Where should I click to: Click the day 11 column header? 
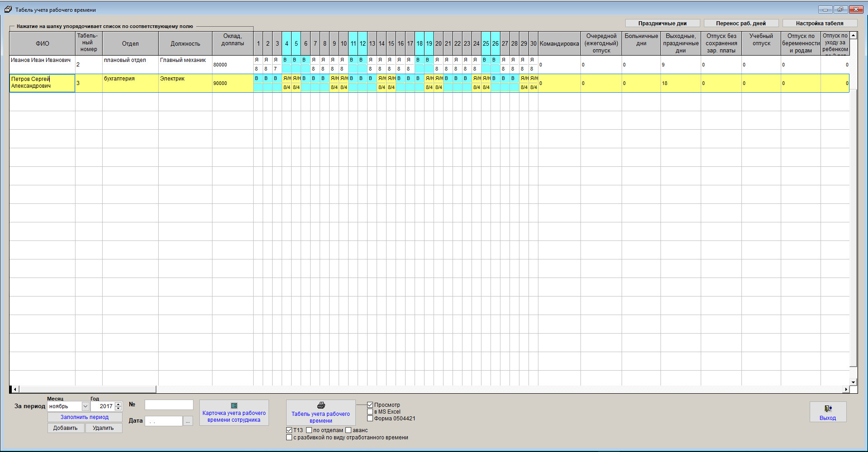tap(353, 43)
